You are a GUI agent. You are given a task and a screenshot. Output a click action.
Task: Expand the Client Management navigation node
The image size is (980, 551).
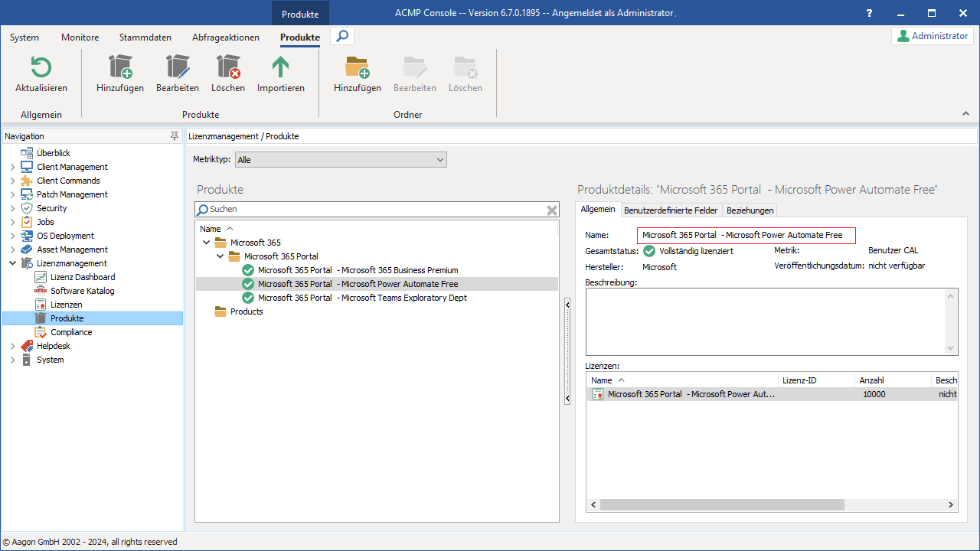[x=12, y=167]
